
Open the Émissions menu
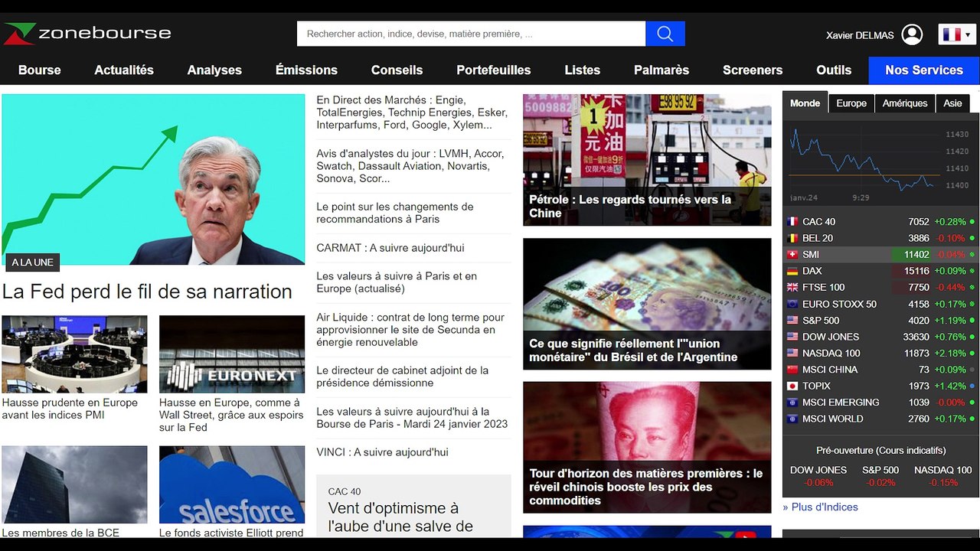[306, 70]
